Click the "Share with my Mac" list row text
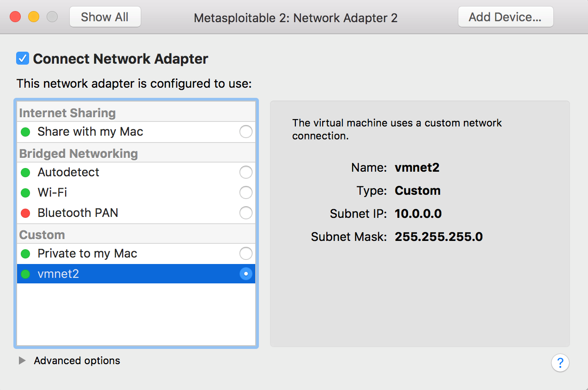This screenshot has width=588, height=390. (90, 132)
